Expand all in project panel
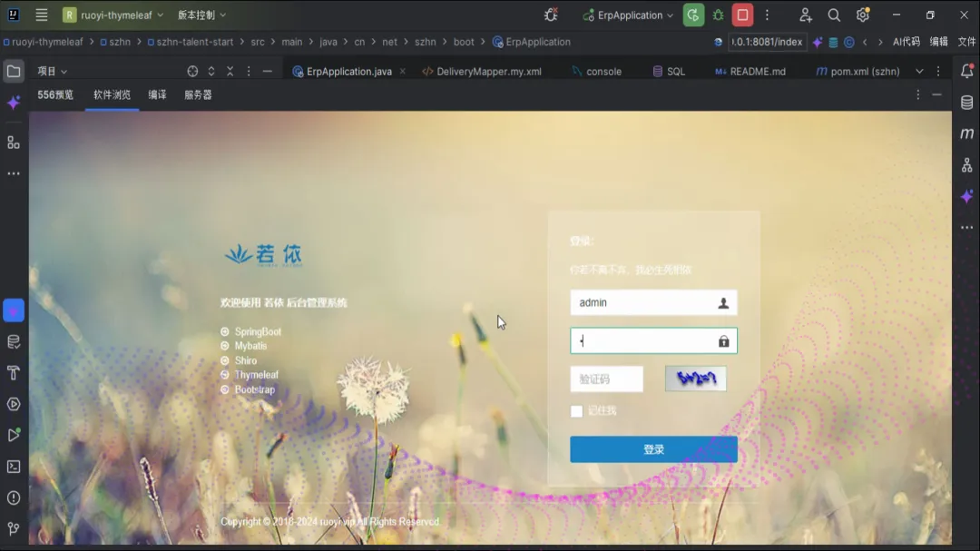 pos(211,72)
